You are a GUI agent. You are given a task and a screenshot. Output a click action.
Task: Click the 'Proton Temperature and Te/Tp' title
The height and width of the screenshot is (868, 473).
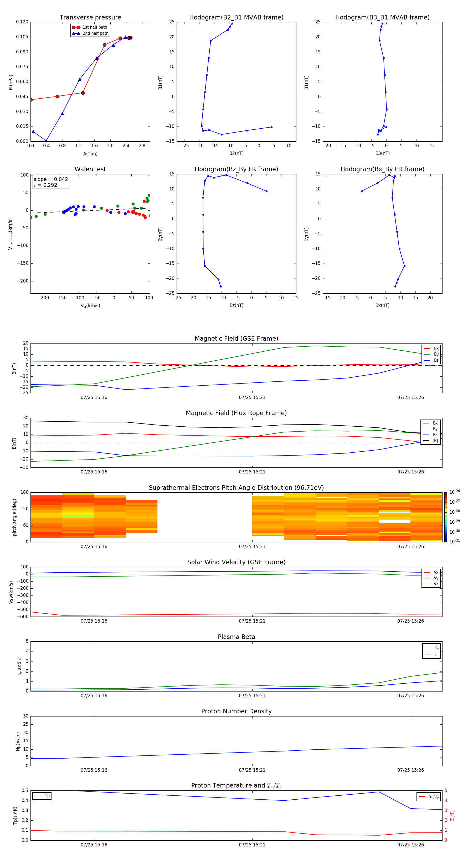click(x=236, y=786)
